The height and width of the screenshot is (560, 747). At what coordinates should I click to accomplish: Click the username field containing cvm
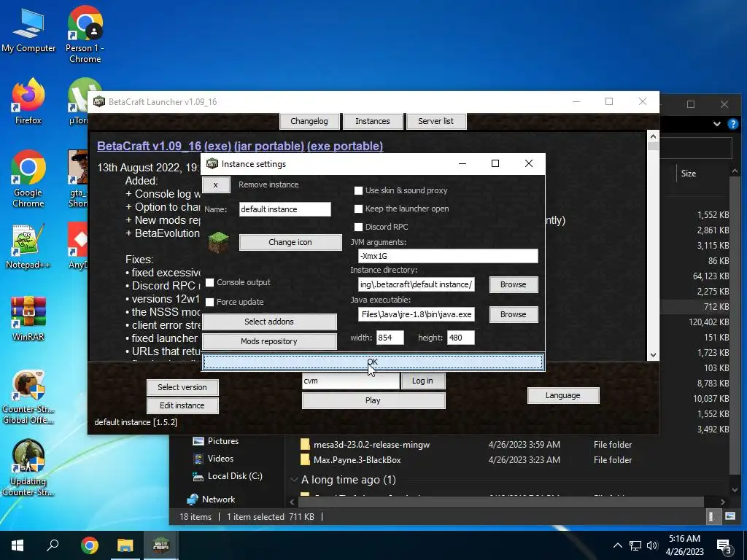(x=351, y=381)
